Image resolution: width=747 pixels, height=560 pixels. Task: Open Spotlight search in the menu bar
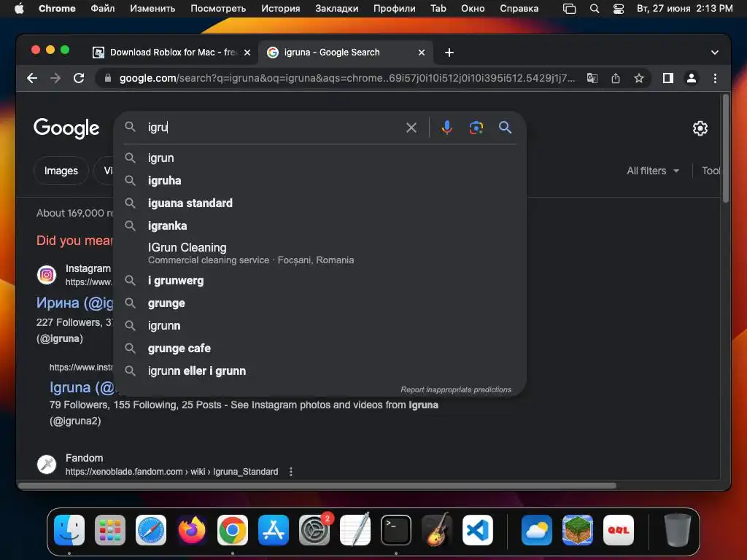[x=594, y=8]
